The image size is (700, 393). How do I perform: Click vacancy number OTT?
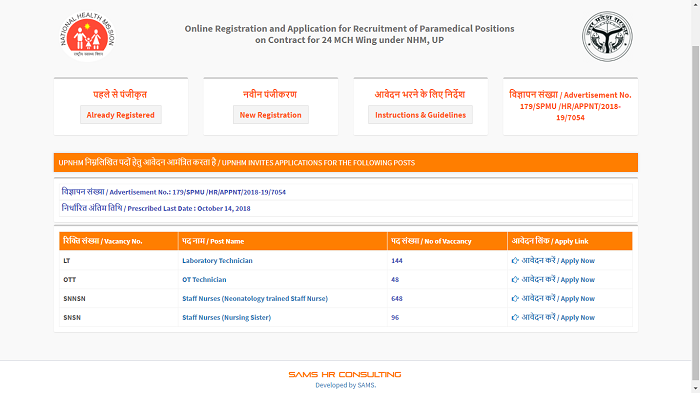coord(70,280)
